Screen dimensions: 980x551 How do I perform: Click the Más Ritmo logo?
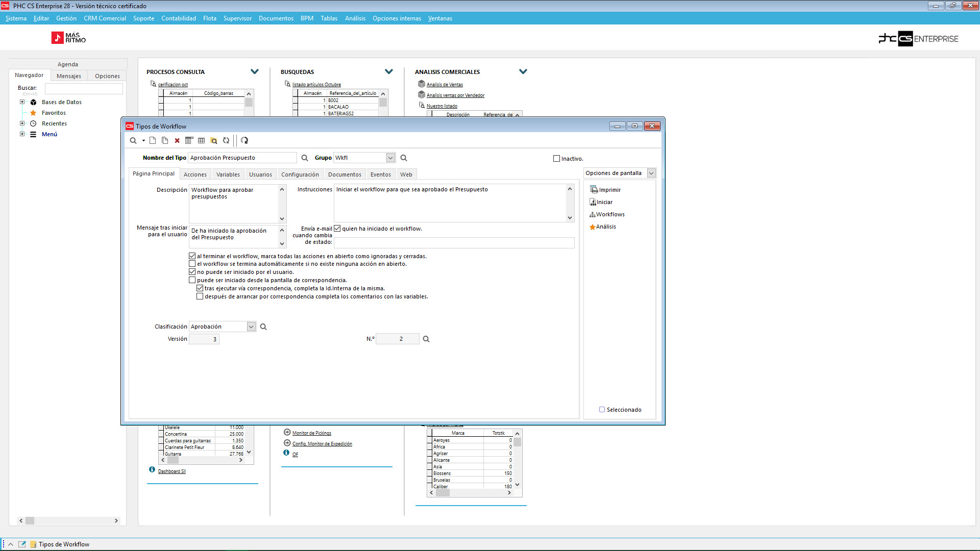click(68, 38)
